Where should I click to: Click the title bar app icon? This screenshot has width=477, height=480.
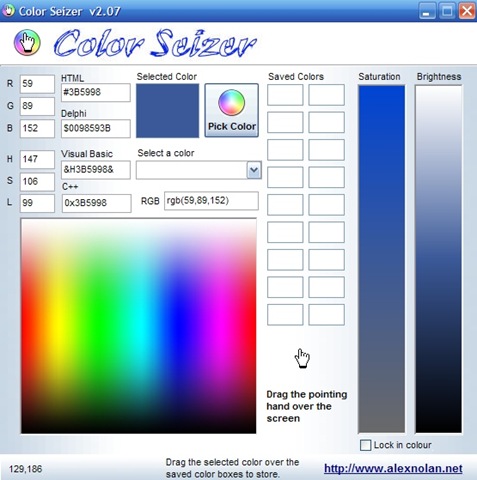[x=8, y=10]
